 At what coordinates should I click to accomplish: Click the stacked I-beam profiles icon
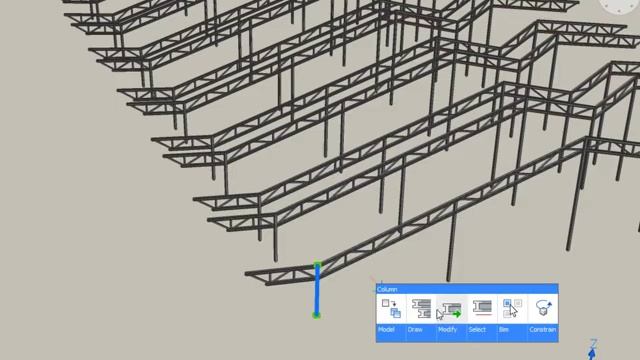click(421, 309)
